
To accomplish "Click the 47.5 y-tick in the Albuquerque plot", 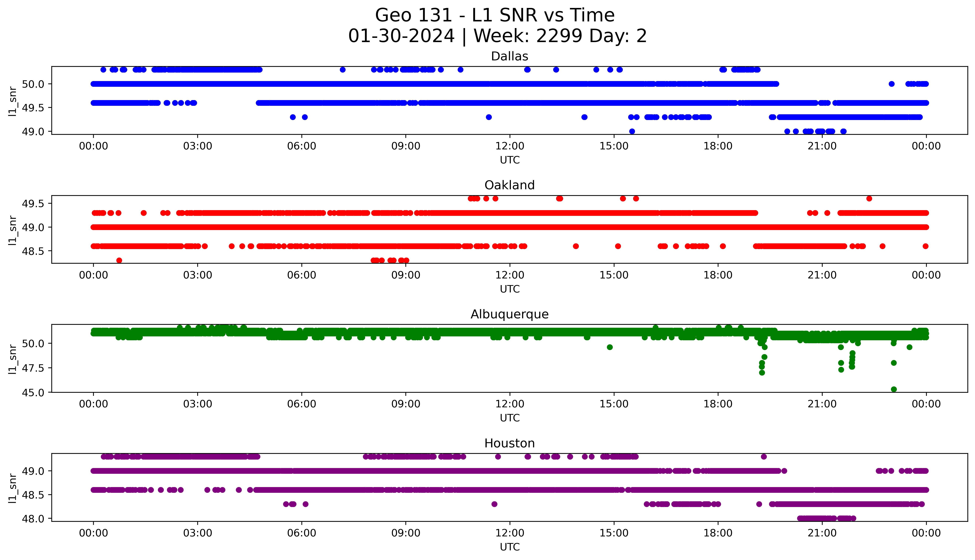I will pyautogui.click(x=33, y=369).
